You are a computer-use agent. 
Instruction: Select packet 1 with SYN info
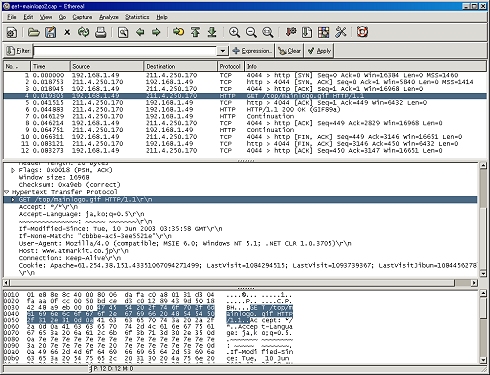coord(245,75)
